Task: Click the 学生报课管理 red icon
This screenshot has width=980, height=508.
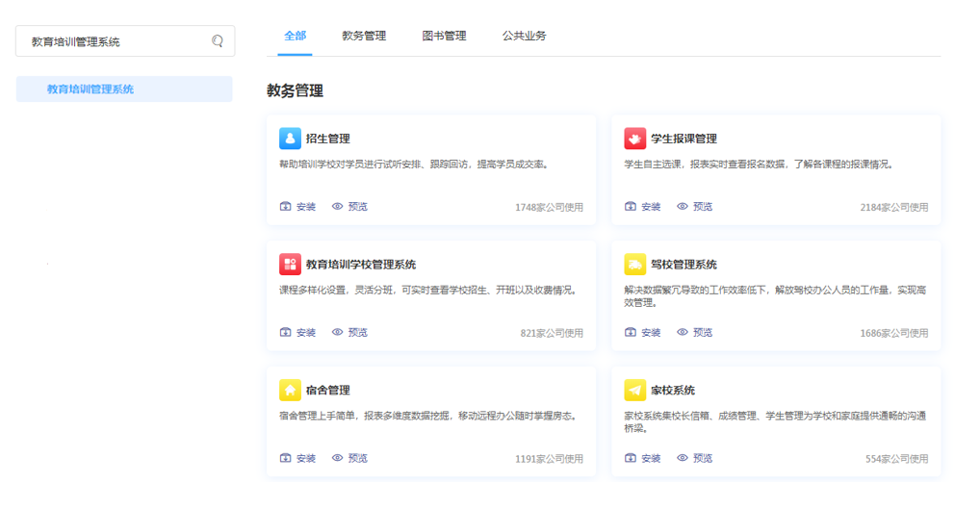Action: (634, 139)
